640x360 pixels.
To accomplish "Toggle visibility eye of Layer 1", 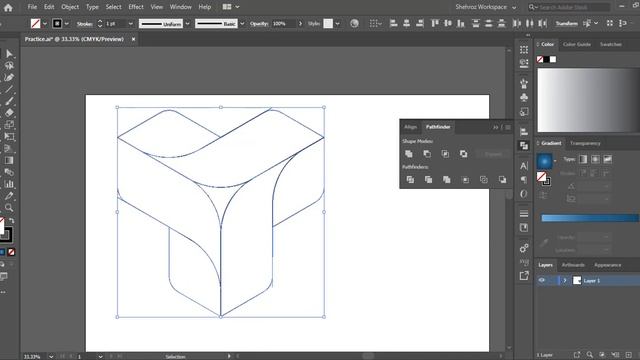I will (542, 280).
